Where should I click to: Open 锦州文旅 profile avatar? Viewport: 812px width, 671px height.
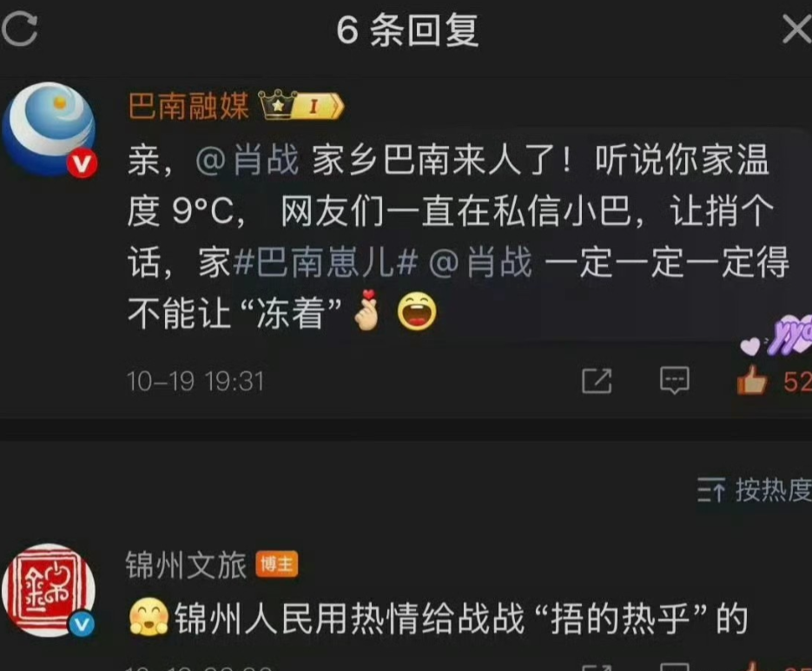[49, 590]
